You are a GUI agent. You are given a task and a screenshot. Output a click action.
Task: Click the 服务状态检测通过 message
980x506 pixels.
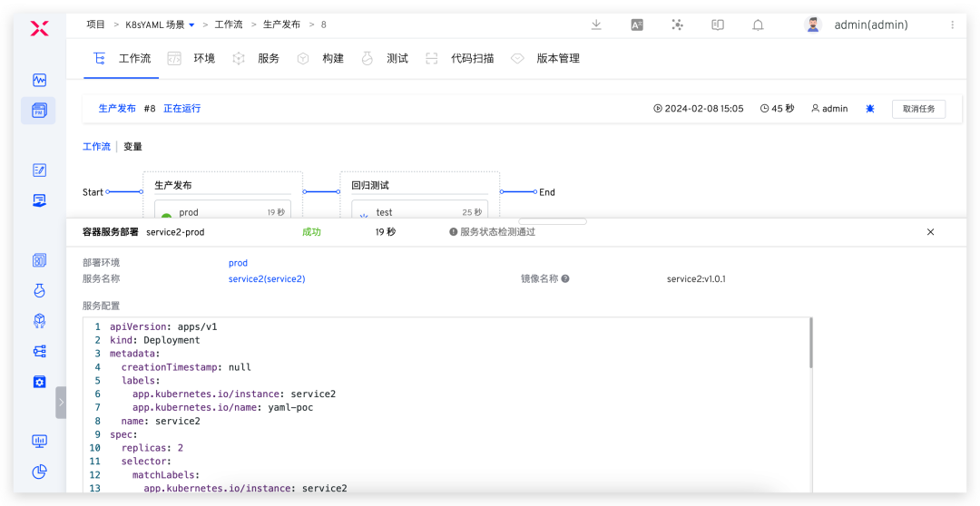(x=497, y=232)
